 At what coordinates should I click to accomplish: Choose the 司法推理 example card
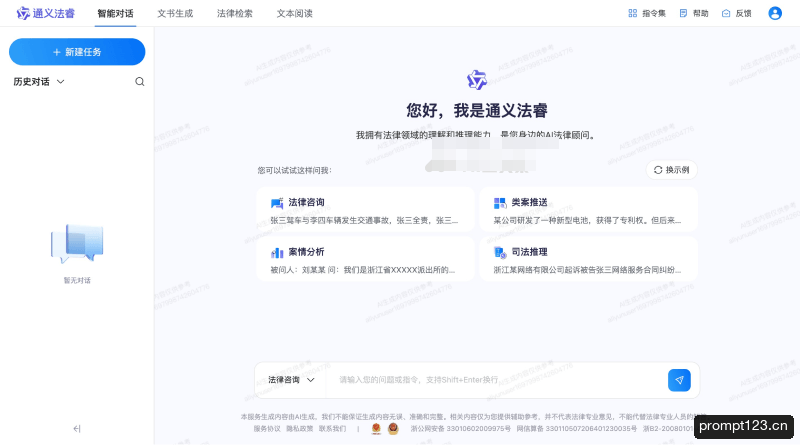588,259
